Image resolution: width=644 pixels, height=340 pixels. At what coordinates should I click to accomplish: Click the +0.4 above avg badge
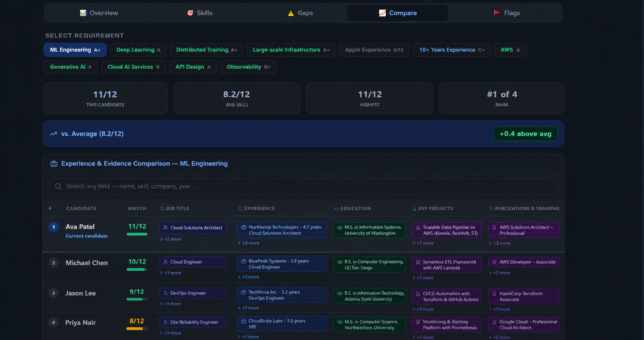tap(526, 134)
